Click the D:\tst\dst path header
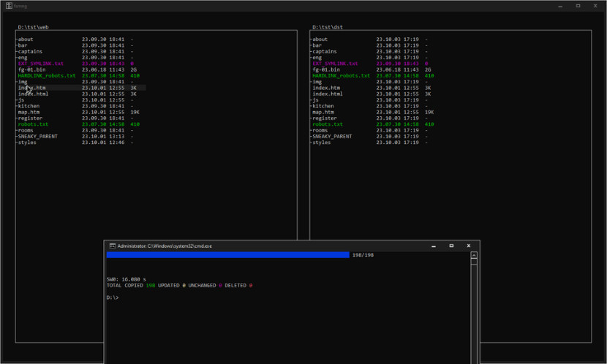The image size is (607, 364). click(328, 28)
